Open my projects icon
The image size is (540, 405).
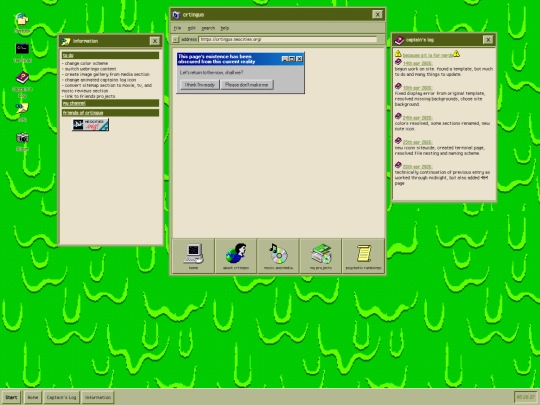point(321,256)
